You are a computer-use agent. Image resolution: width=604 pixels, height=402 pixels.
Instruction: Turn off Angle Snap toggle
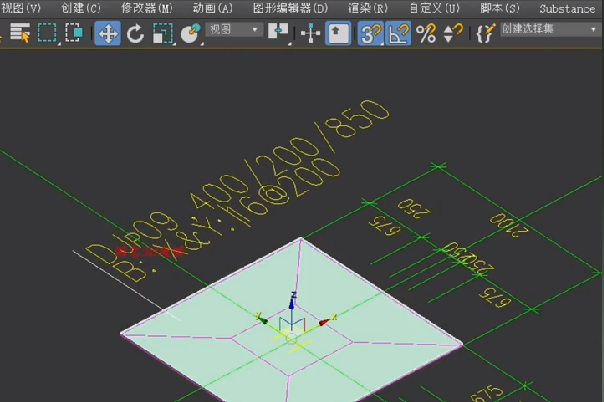398,33
